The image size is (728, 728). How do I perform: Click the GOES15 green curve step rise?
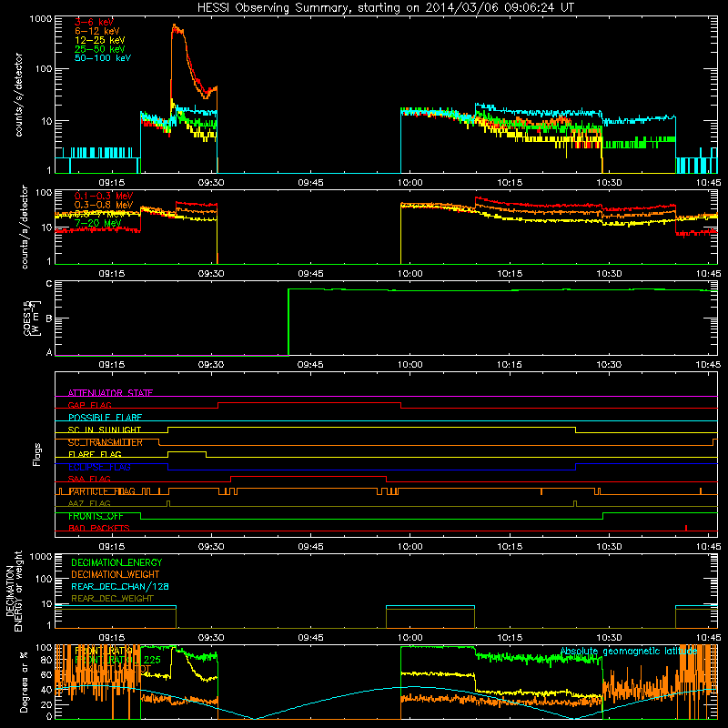[x=288, y=322]
